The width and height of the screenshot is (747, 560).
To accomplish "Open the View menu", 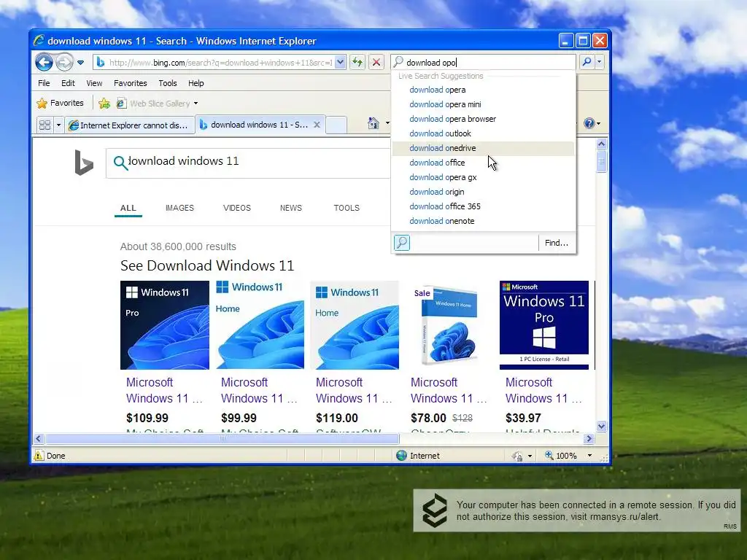I will coord(94,83).
